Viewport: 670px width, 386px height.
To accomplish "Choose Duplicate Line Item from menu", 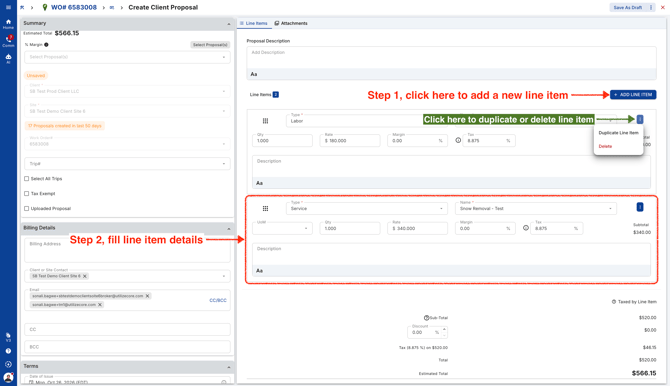I will click(x=618, y=133).
